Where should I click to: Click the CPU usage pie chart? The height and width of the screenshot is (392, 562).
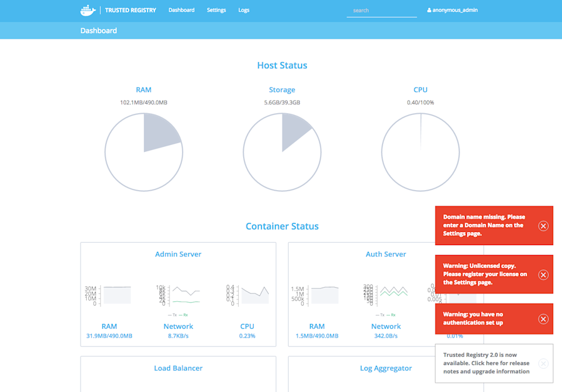[420, 151]
